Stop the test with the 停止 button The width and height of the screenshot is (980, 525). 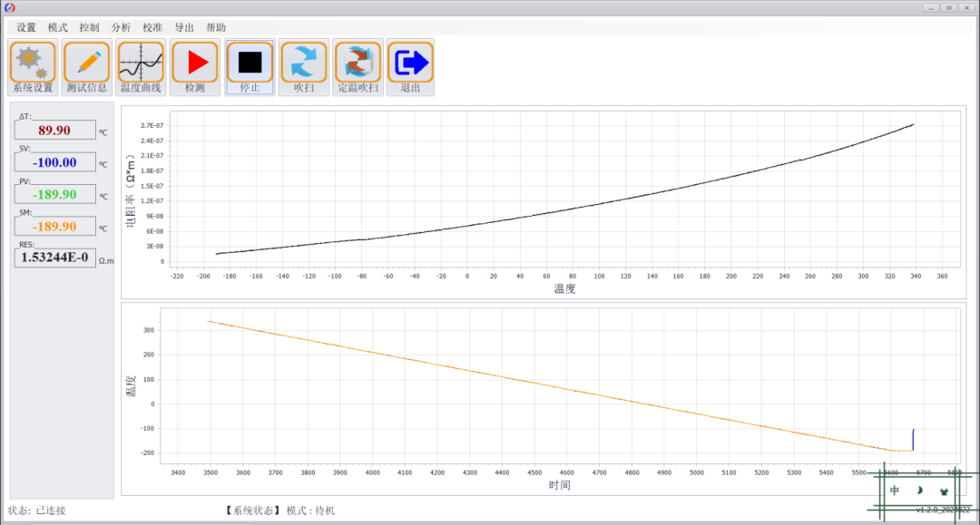coord(250,67)
